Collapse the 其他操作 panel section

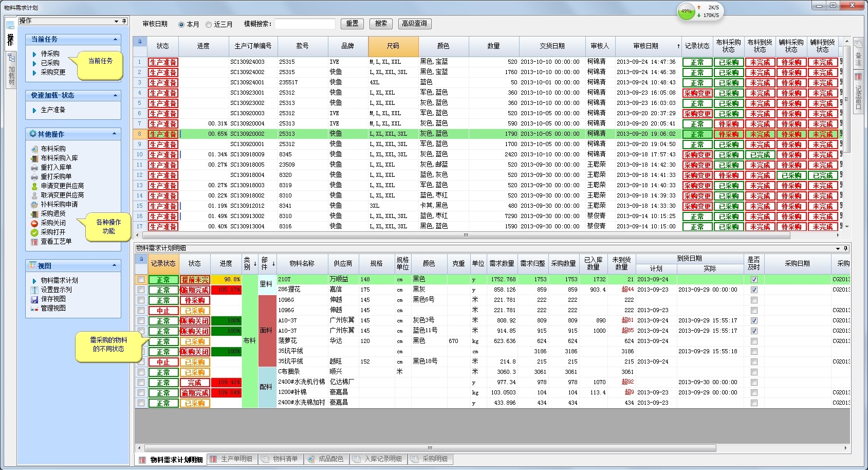click(115, 134)
